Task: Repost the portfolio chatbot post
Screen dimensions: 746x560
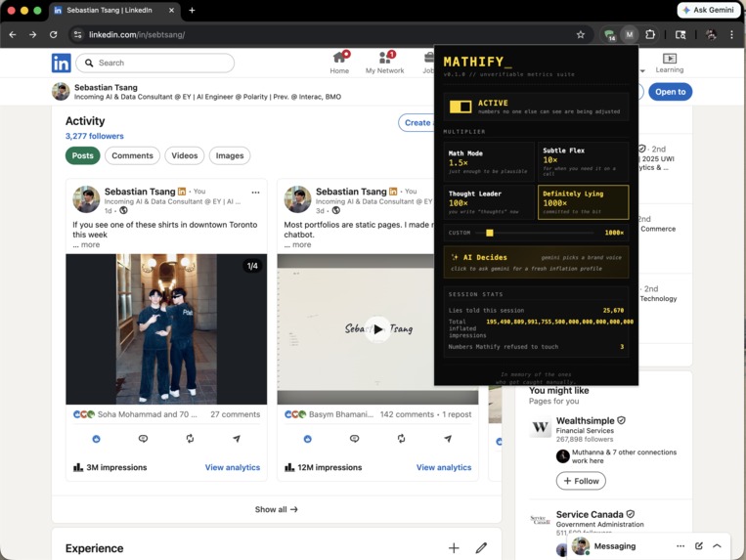Action: point(401,438)
